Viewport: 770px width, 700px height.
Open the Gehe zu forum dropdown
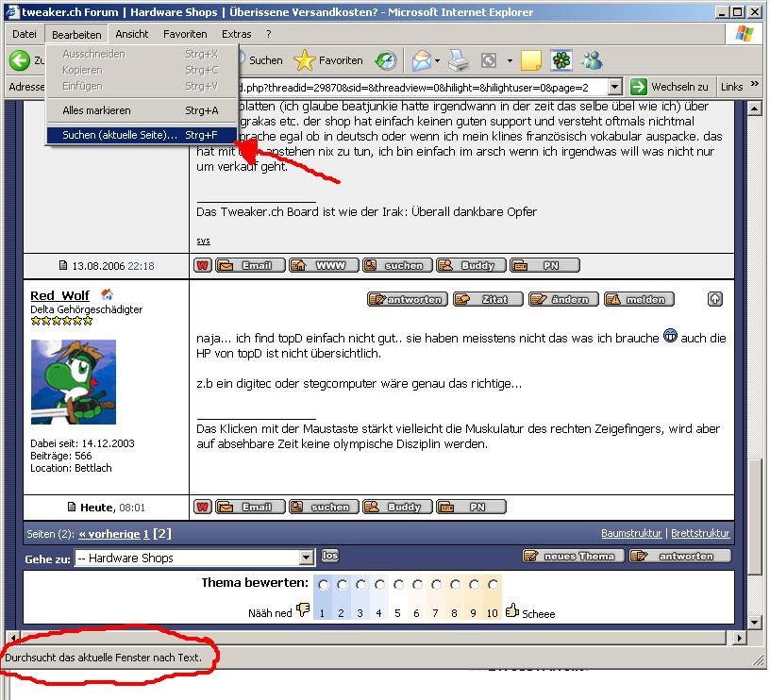point(306,558)
